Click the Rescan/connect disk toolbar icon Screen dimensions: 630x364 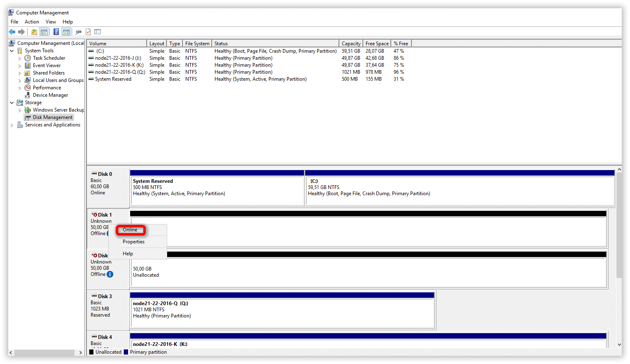pos(78,32)
